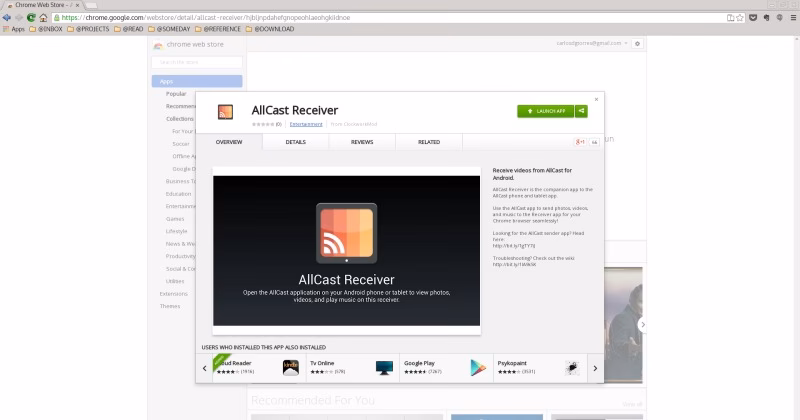
Task: Select Apps in the store sidebar
Action: point(197,81)
